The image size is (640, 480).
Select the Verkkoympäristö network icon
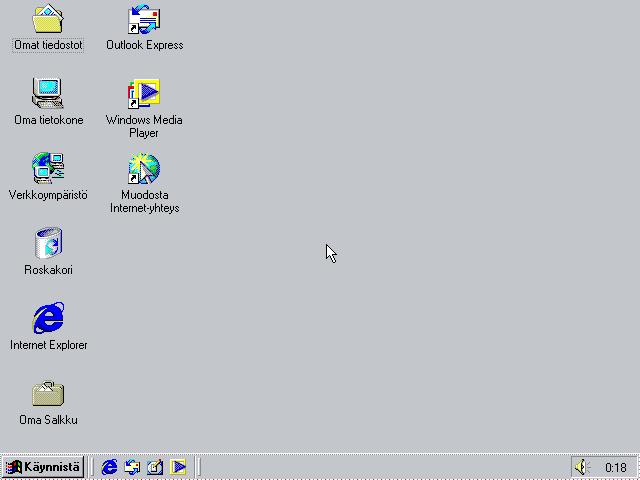point(48,168)
